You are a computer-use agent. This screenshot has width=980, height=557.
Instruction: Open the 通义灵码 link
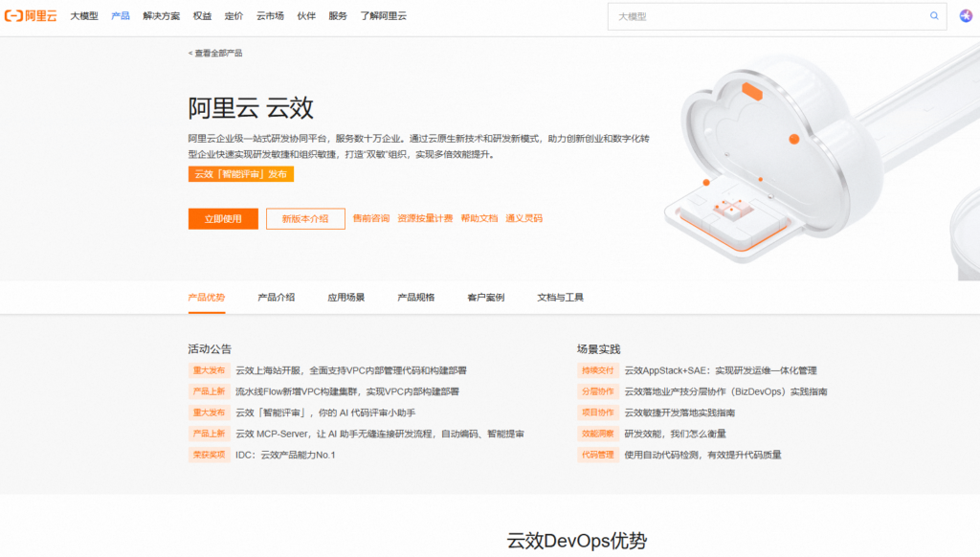coord(523,218)
